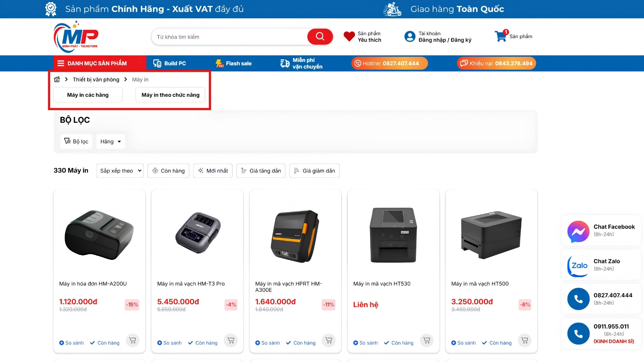Open the Máy in hóa đơn HM-A200U title
Image resolution: width=644 pixels, height=362 pixels.
coord(93,284)
